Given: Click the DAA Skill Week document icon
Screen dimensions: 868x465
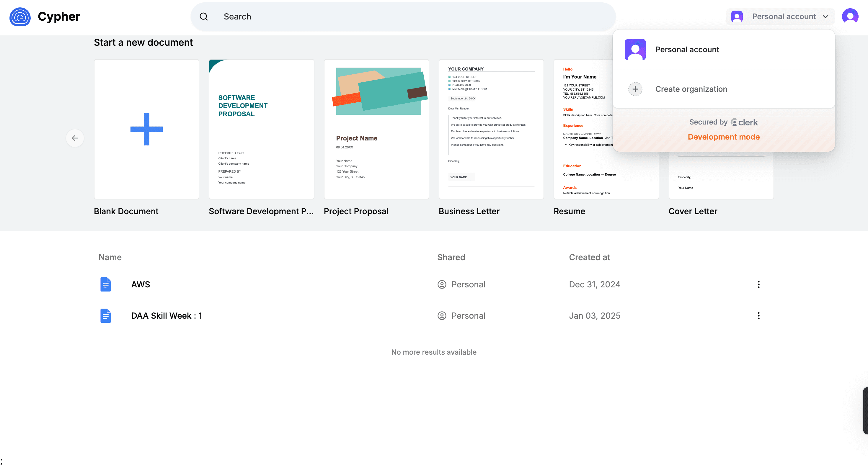Looking at the screenshot, I should 105,316.
